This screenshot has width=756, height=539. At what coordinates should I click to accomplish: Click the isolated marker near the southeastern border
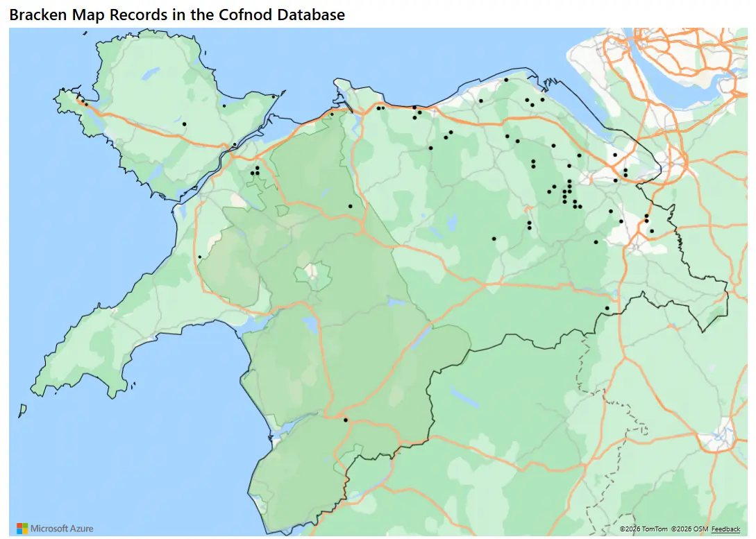(x=607, y=308)
